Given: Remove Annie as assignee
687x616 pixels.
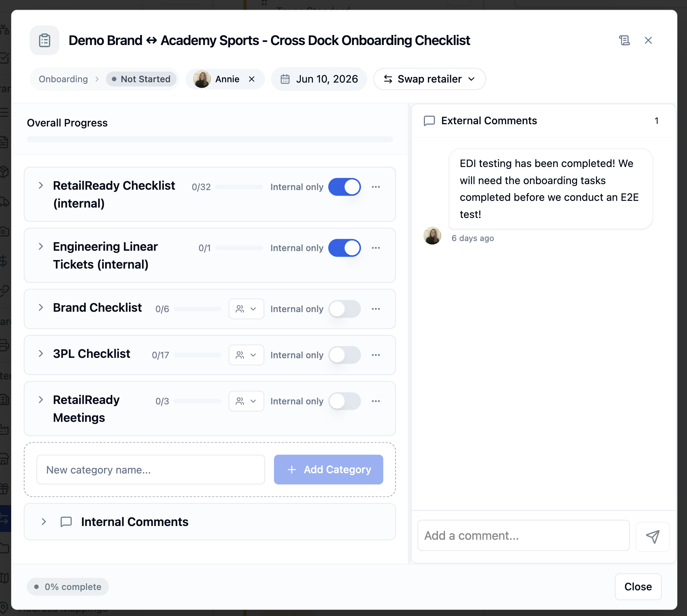Looking at the screenshot, I should (252, 79).
